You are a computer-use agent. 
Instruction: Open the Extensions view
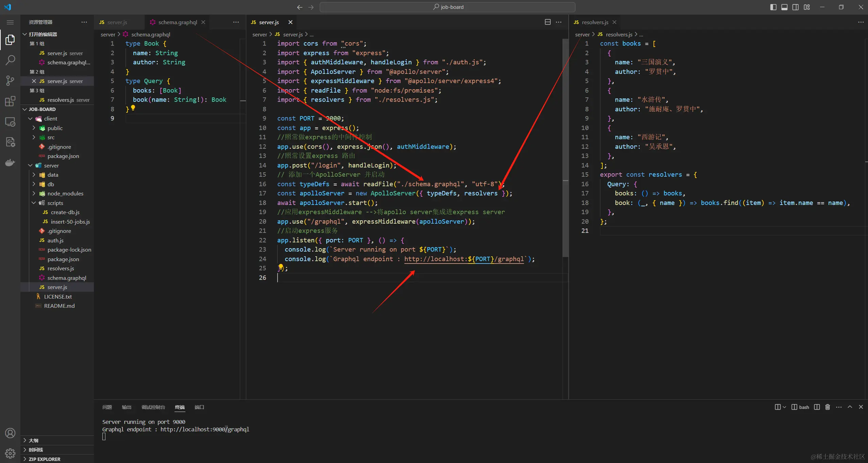10,101
